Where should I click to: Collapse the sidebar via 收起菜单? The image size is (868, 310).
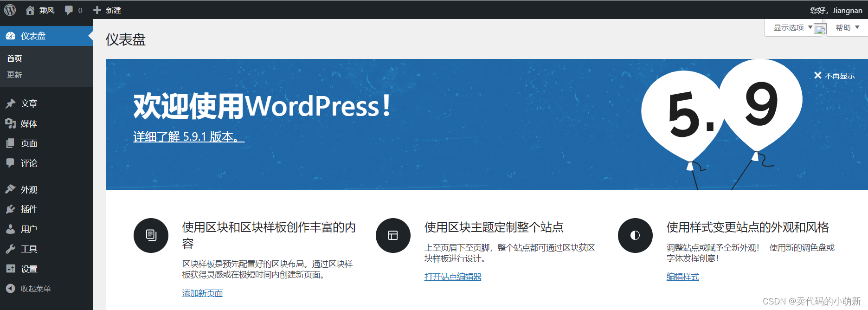[36, 289]
